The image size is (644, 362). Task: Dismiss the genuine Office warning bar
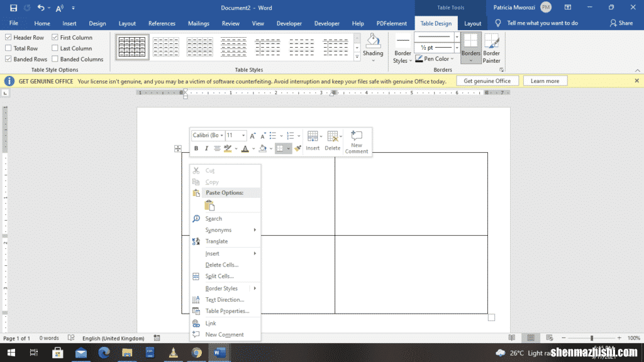point(636,81)
